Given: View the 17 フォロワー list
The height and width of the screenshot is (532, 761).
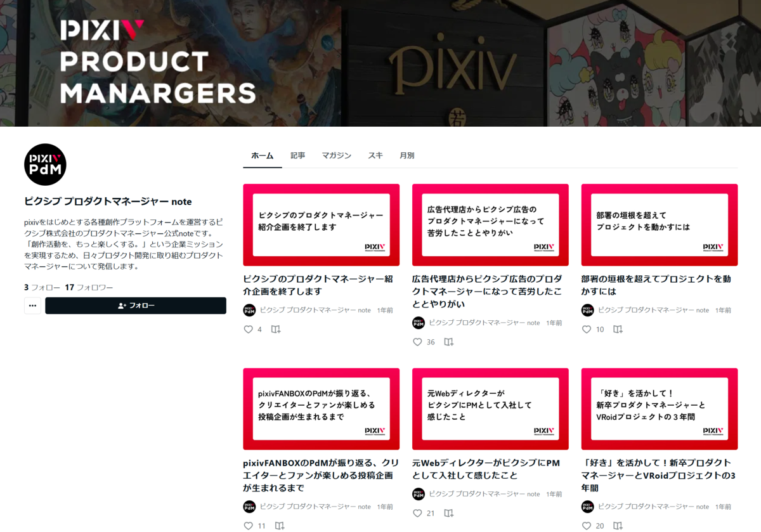Looking at the screenshot, I should (x=89, y=287).
